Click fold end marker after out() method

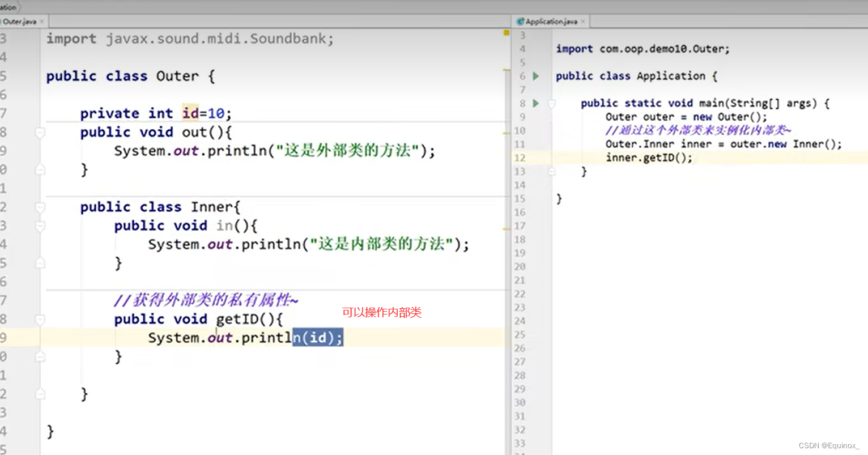40,169
